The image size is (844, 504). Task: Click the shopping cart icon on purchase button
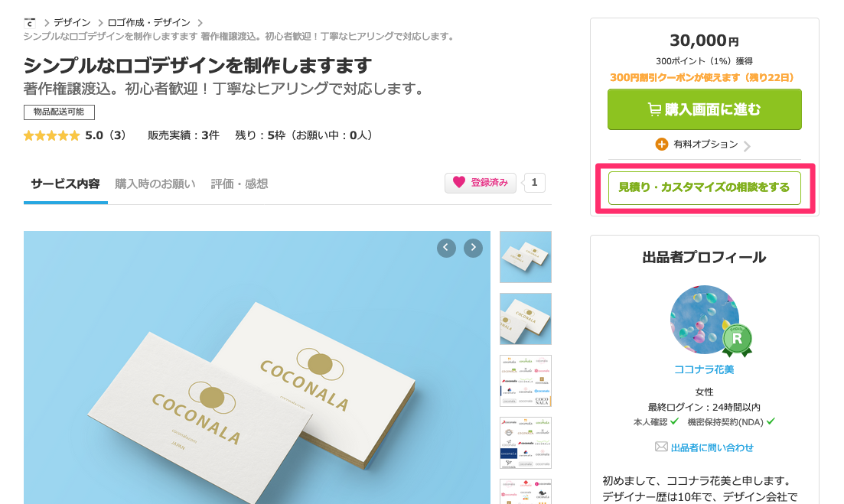point(654,109)
